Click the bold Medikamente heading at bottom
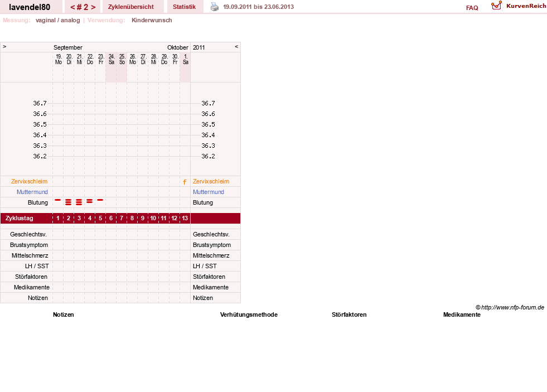 (462, 314)
